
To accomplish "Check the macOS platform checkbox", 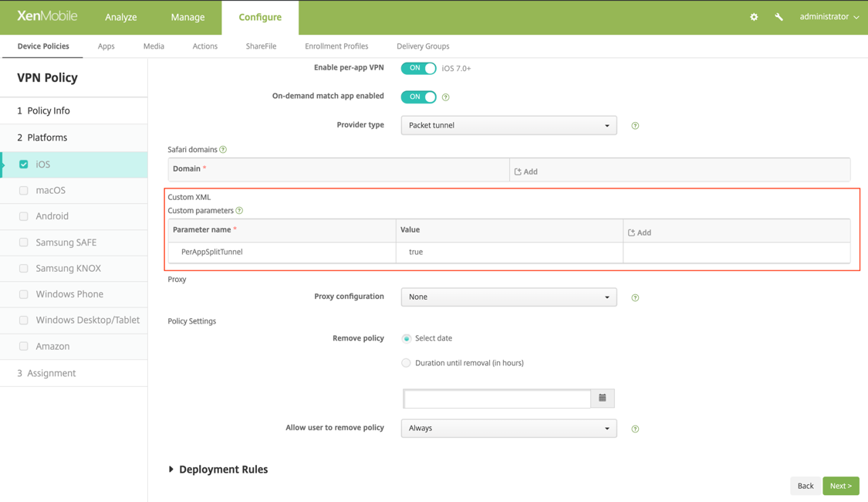I will pos(24,190).
